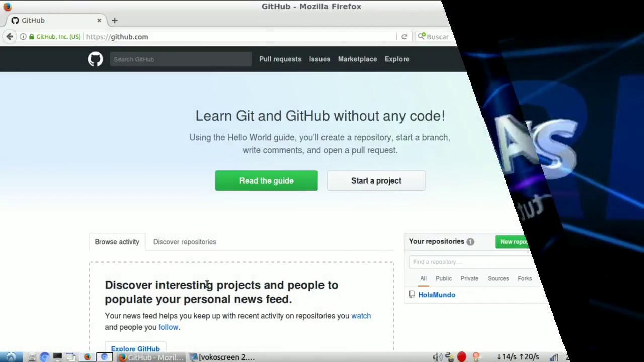Click Learn Git and GitHub heading

click(320, 116)
